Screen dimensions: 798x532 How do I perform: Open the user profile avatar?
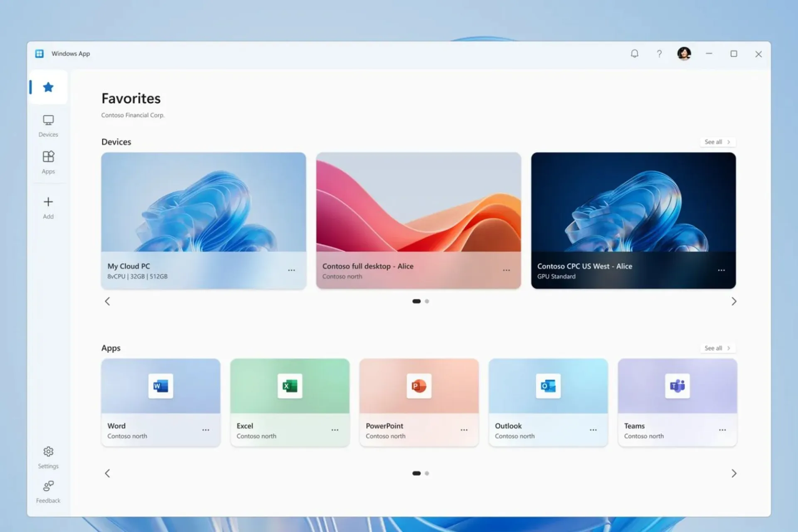coord(684,53)
